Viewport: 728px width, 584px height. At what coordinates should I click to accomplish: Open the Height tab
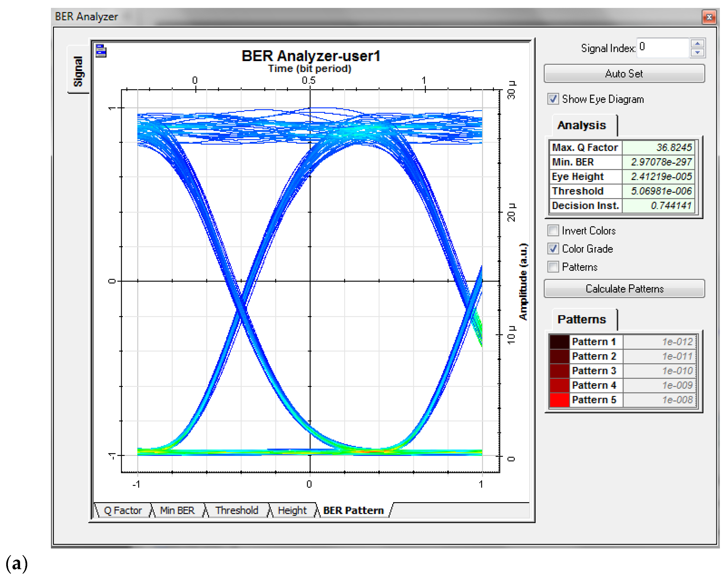292,510
